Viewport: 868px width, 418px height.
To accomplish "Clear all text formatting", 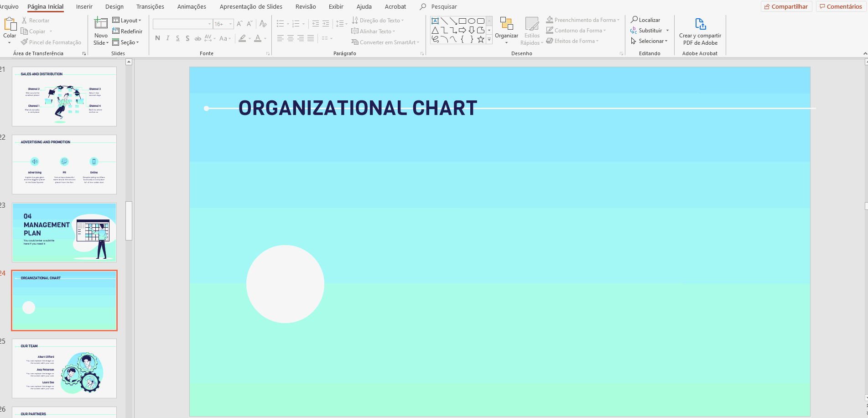I will click(x=263, y=24).
